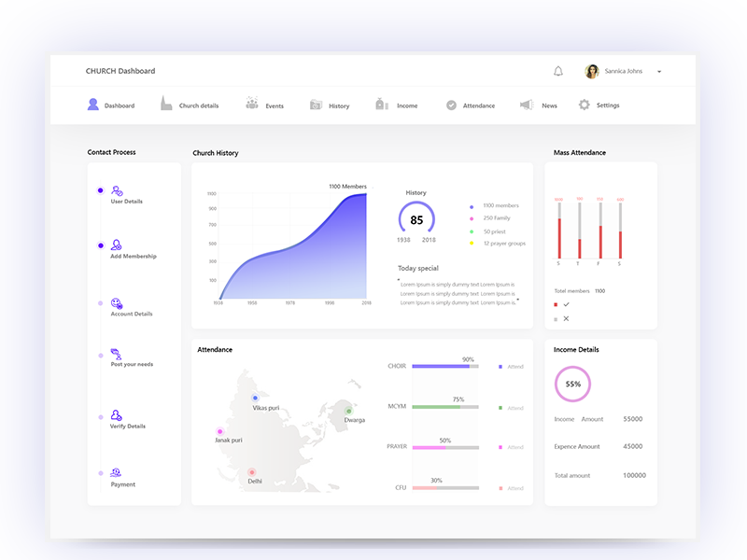Select the purple User Details step radio
The image size is (747, 560).
coord(101,189)
